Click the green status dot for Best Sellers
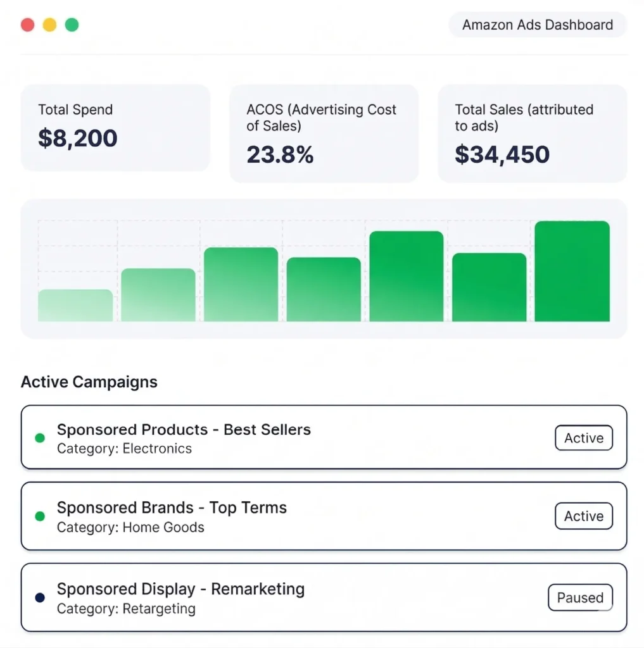 pos(40,438)
